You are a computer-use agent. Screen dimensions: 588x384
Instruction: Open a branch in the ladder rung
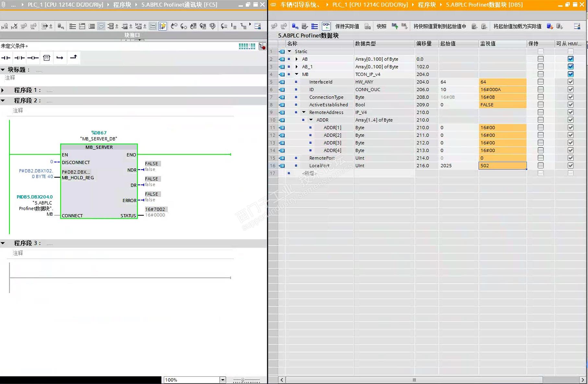pos(60,58)
